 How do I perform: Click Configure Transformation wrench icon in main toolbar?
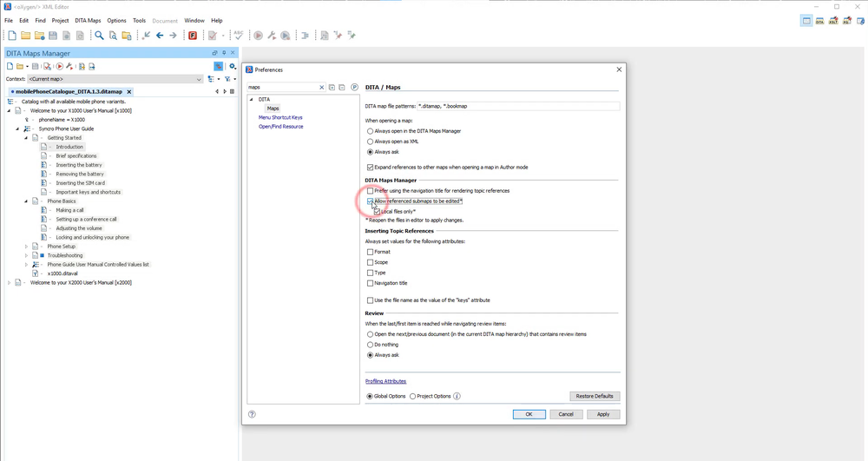pos(272,36)
